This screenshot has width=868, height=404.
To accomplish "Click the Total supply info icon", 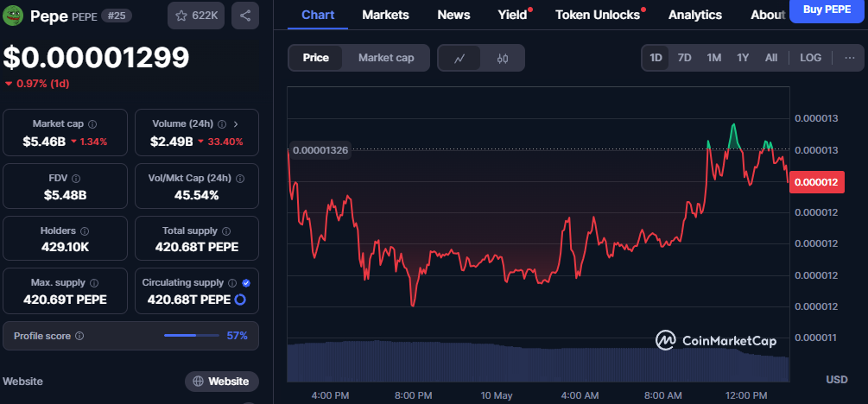I will coord(226,230).
